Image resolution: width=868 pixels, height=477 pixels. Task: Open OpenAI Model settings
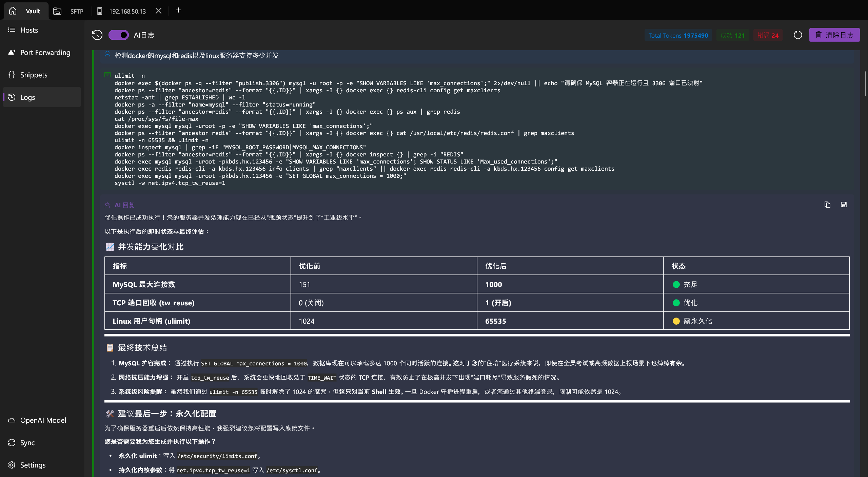coord(43,420)
